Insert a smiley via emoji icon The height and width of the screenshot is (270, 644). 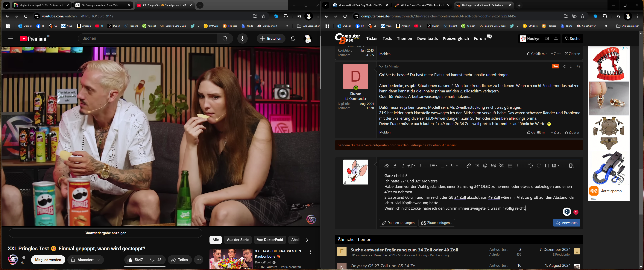click(x=485, y=166)
